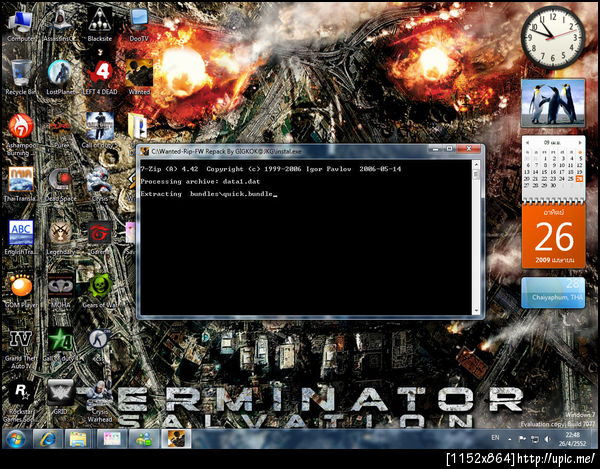Open Windows Explorer folder in taskbar
The height and width of the screenshot is (469, 600).
click(78, 438)
